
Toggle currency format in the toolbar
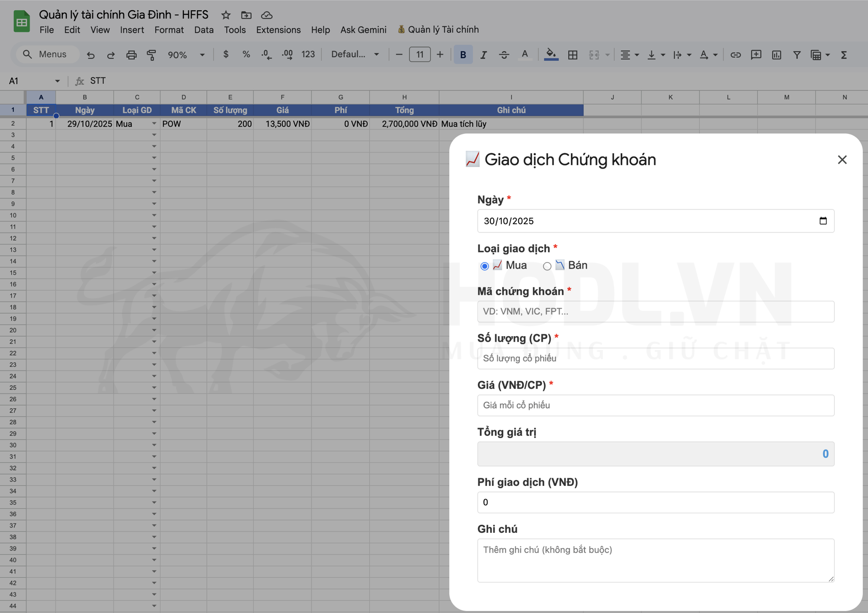226,54
